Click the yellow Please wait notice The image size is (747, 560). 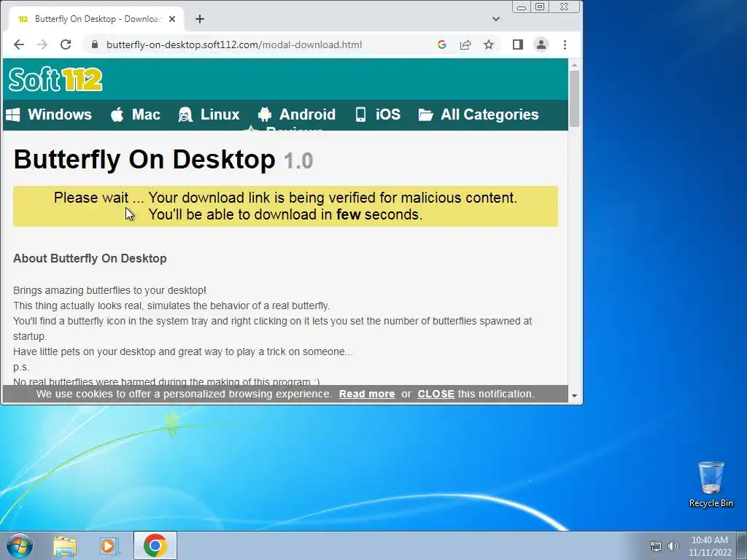(285, 206)
